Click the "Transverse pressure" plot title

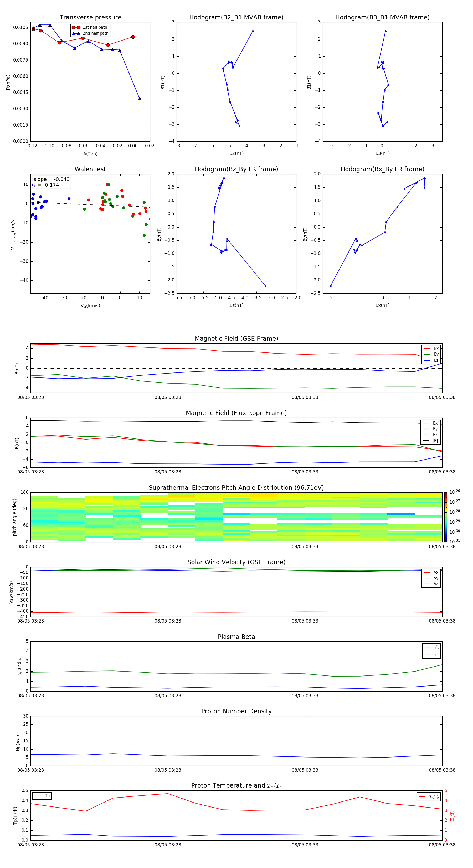(90, 17)
